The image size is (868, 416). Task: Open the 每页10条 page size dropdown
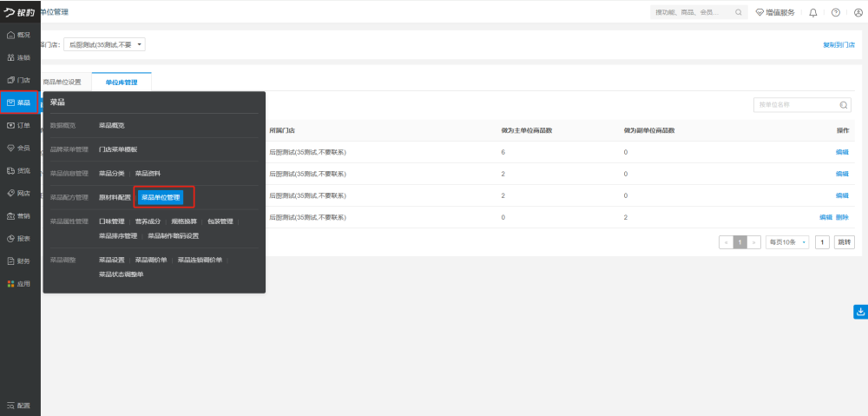click(x=787, y=242)
